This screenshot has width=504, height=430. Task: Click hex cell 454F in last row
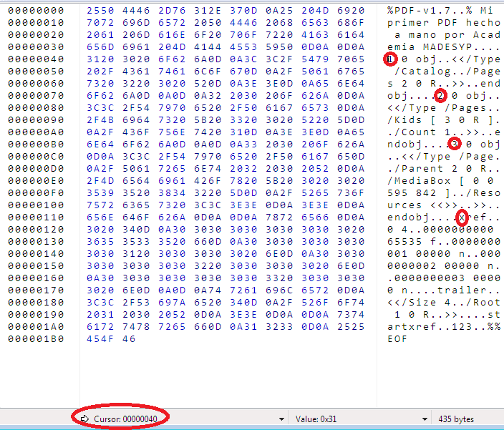pyautogui.click(x=100, y=339)
